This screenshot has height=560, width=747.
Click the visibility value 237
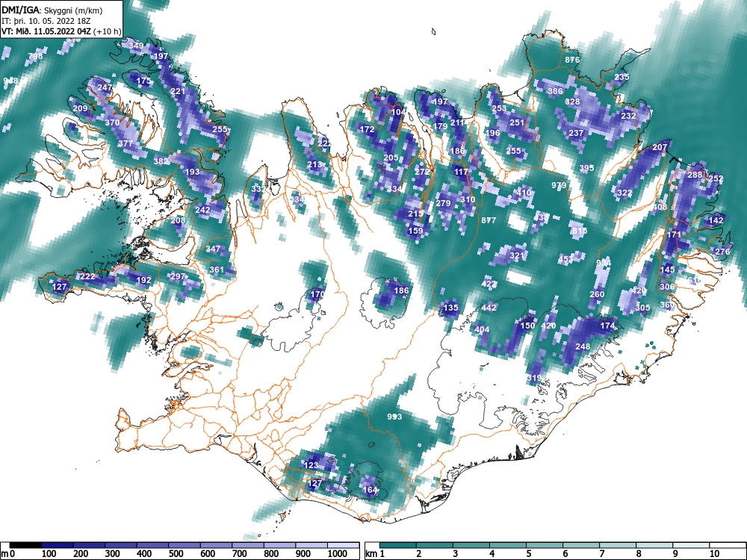576,133
